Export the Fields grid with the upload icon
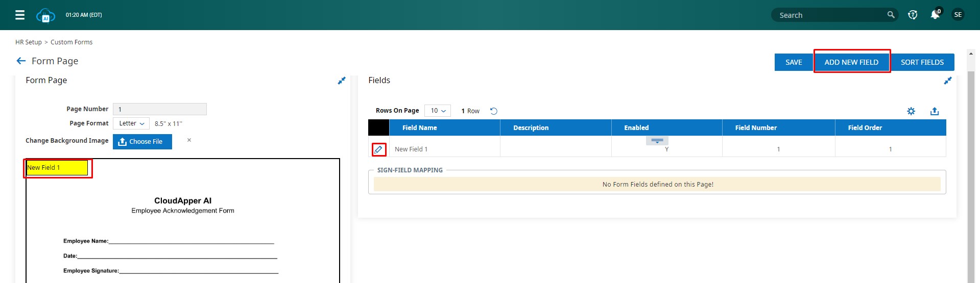The width and height of the screenshot is (980, 283). pos(935,111)
